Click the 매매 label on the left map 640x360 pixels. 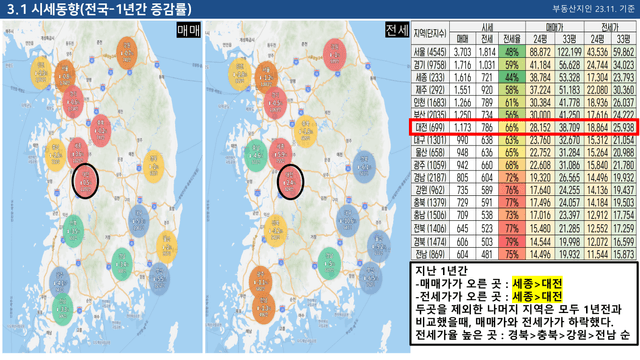(189, 30)
